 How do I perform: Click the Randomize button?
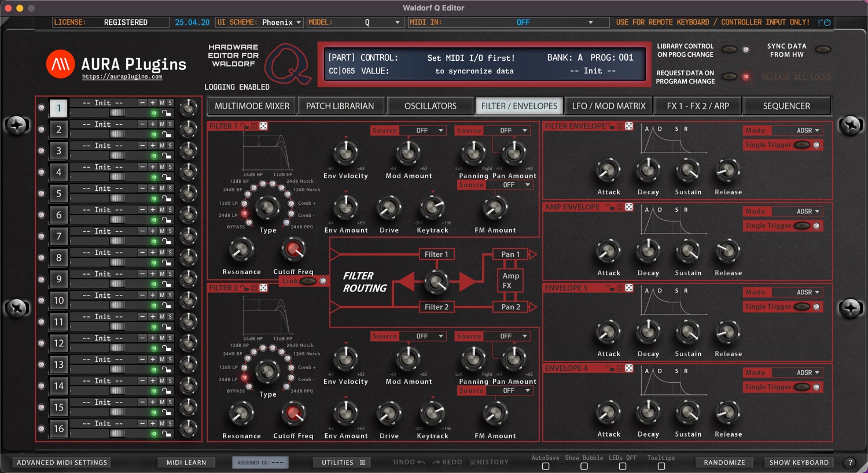(x=724, y=463)
